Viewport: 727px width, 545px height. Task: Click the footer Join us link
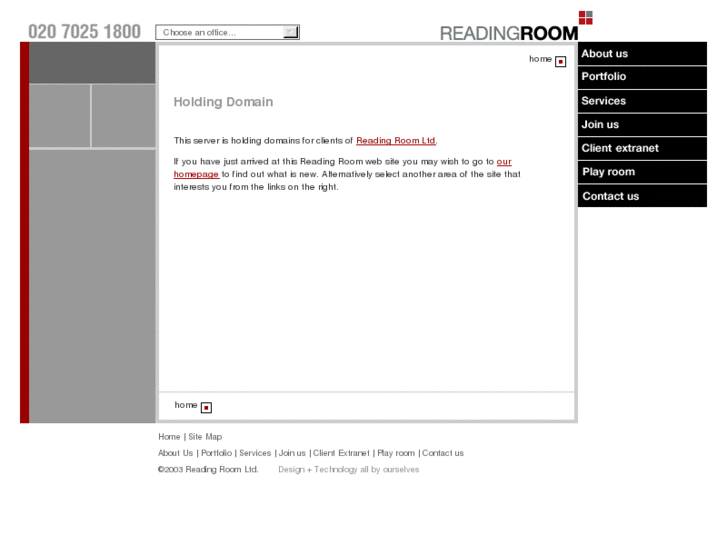(x=292, y=453)
